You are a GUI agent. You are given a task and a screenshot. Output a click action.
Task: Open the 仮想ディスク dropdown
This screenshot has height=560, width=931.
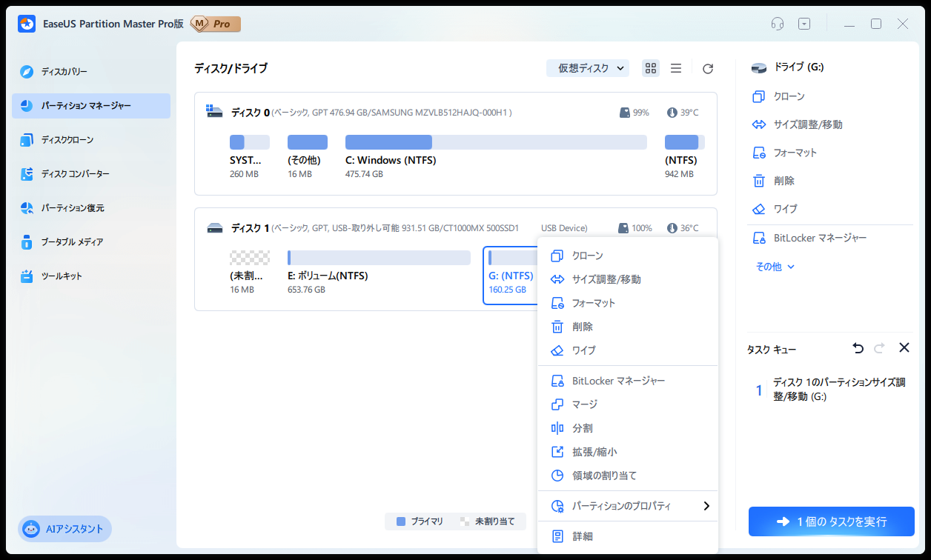pos(588,68)
